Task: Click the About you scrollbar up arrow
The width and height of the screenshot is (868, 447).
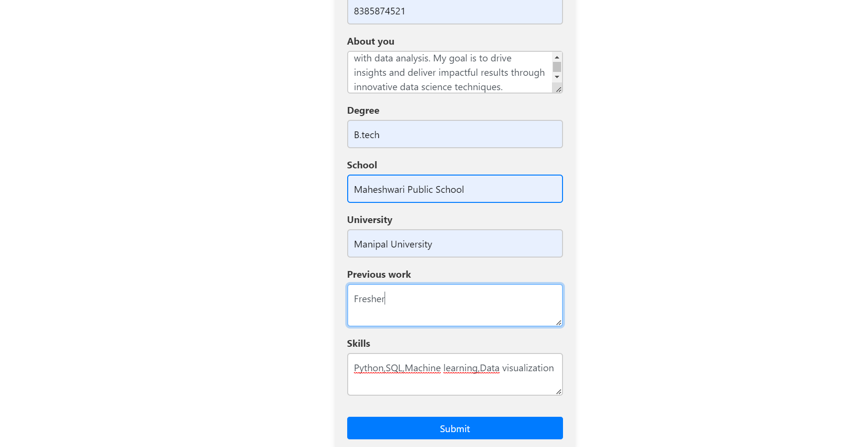Action: click(x=557, y=57)
